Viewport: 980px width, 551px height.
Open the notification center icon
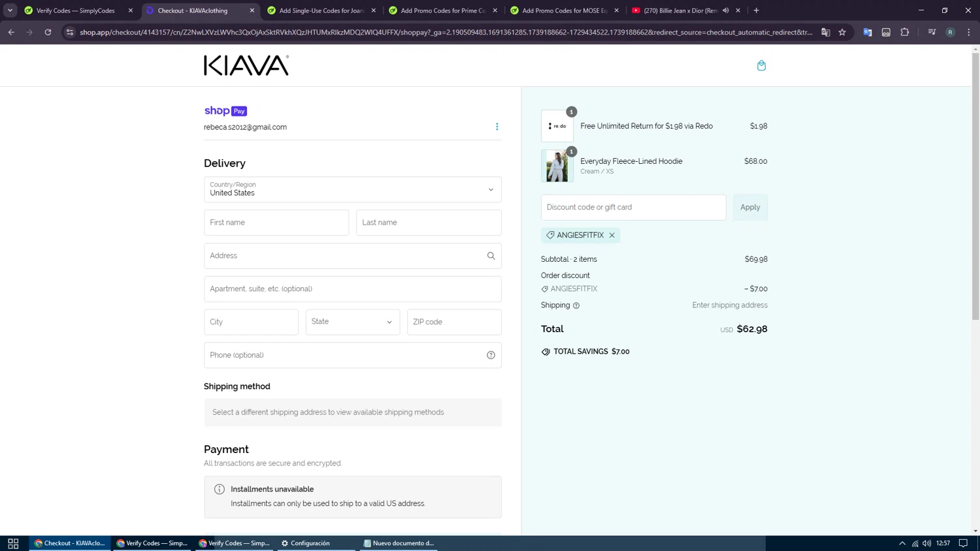click(964, 543)
